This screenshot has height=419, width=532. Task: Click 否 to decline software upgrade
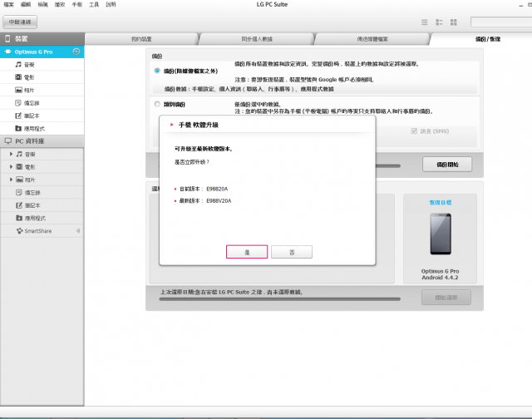coord(292,252)
